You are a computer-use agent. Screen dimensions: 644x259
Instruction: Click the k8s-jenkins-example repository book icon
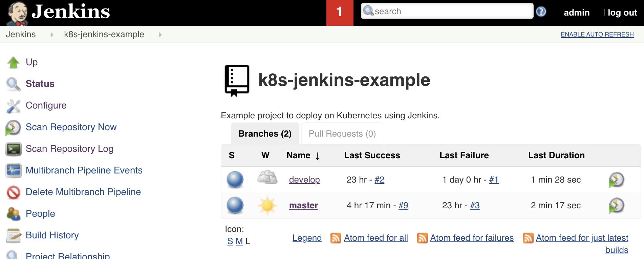coord(237,81)
